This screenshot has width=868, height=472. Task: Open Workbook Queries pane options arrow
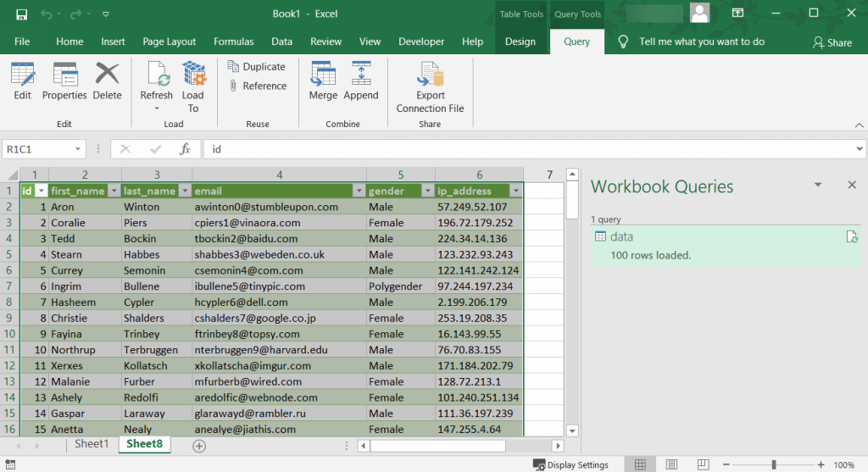point(818,185)
